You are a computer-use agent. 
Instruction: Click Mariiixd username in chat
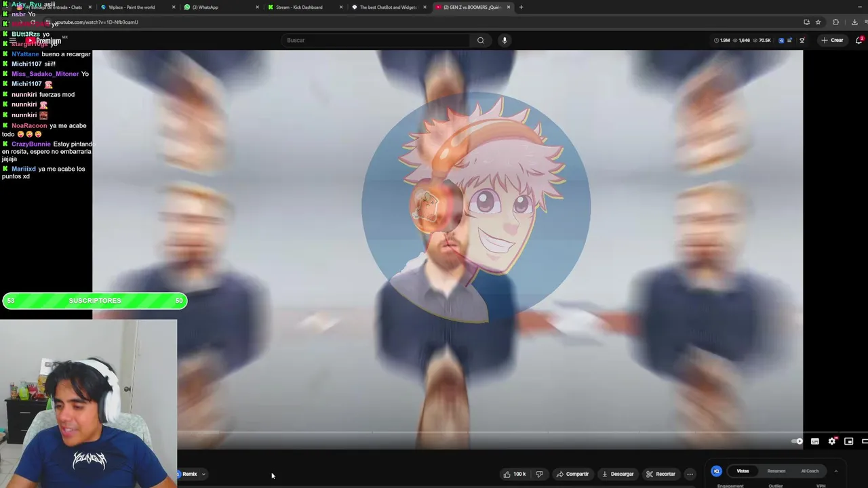point(24,169)
